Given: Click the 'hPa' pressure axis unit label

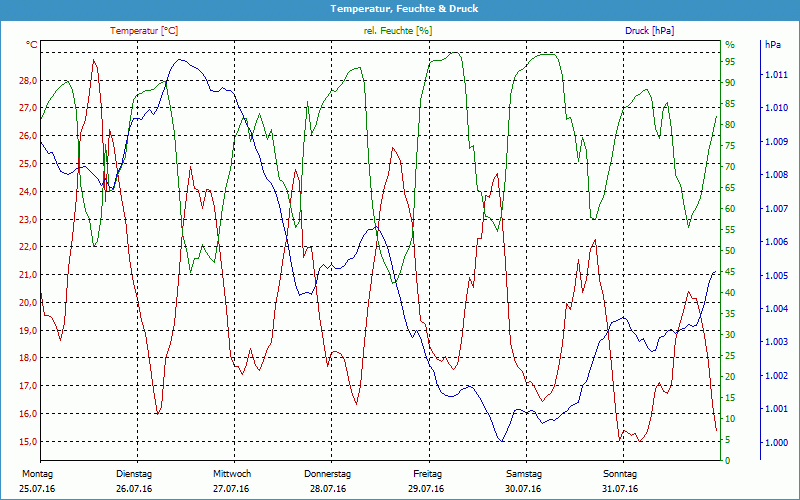Looking at the screenshot, I should (x=772, y=45).
